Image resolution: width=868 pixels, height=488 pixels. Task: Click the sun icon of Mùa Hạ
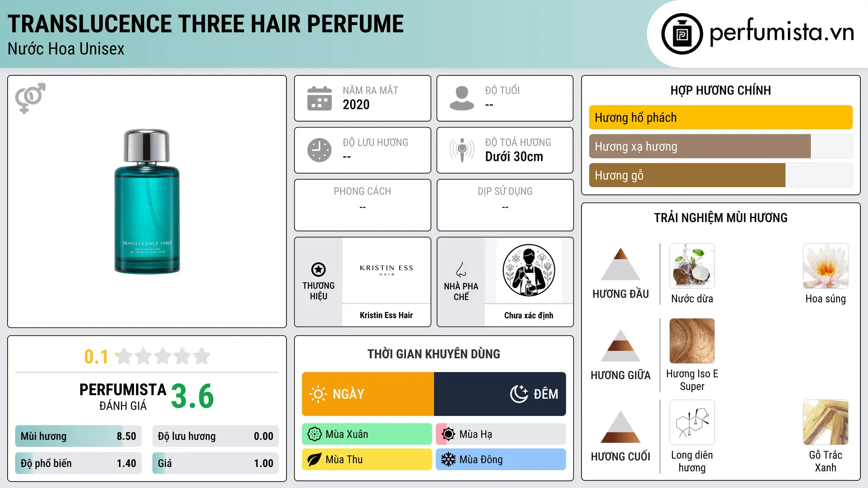tap(448, 434)
